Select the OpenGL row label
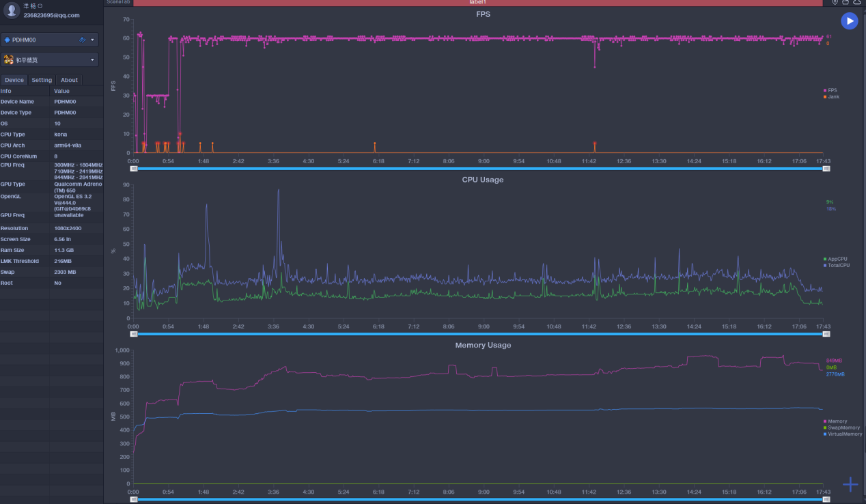866x504 pixels. (10, 196)
